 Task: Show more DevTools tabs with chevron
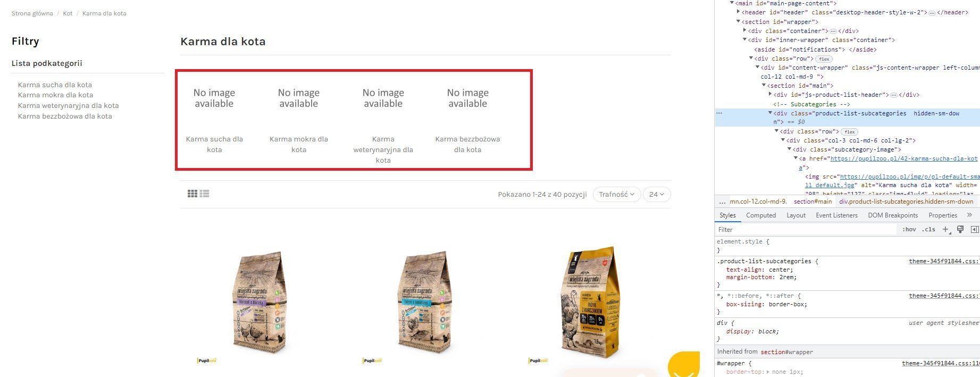pos(969,215)
